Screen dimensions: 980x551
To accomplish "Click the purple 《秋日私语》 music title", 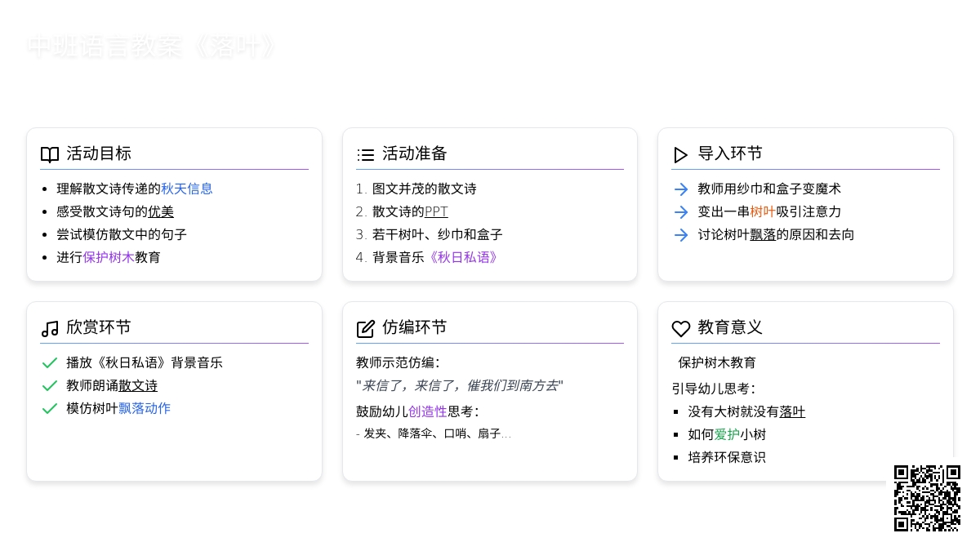I will [x=463, y=258].
